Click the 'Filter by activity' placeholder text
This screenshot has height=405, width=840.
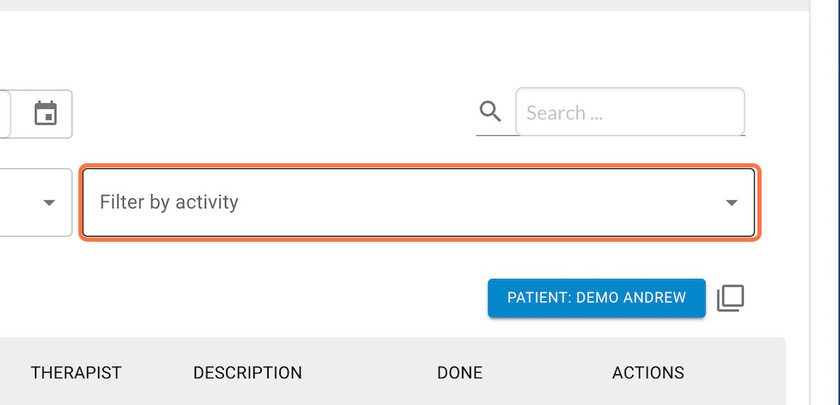pyautogui.click(x=169, y=202)
